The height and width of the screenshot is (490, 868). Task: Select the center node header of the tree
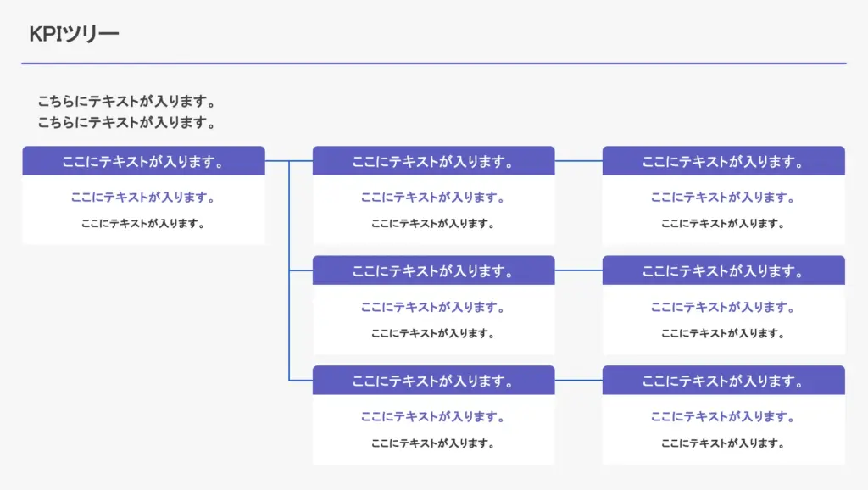tap(433, 271)
